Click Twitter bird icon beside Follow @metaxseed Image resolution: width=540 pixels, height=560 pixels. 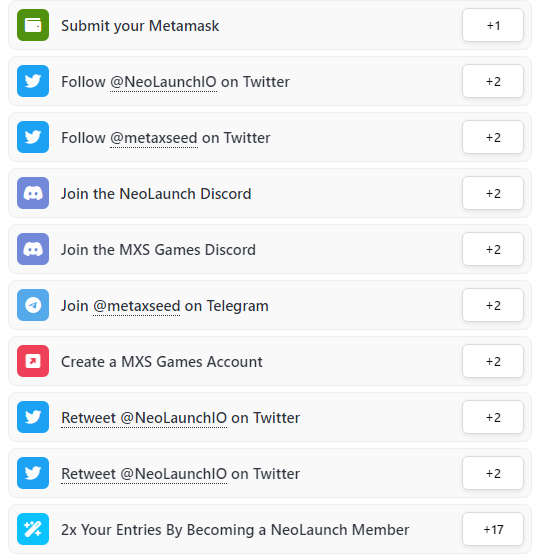point(33,137)
